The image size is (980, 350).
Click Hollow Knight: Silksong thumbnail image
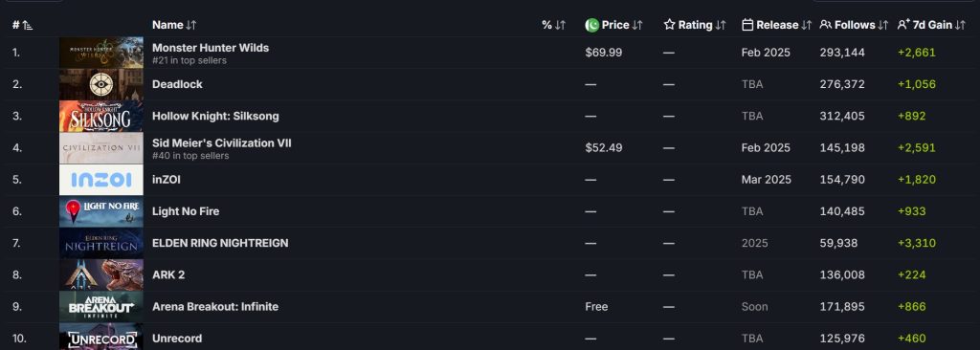[101, 117]
